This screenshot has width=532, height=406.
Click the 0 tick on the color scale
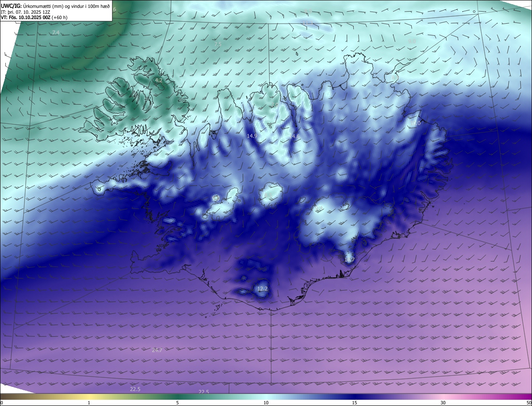pyautogui.click(x=2, y=403)
